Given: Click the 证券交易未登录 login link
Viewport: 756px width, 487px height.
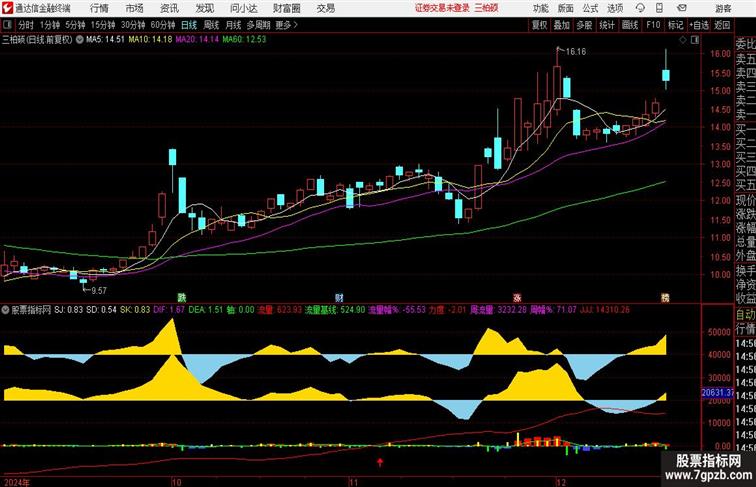Looking at the screenshot, I should 442,8.
